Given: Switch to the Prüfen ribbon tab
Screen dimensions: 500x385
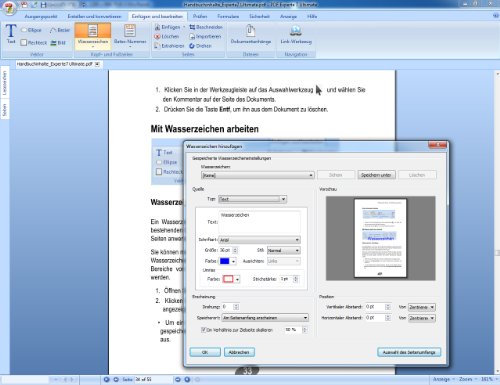Looking at the screenshot, I should click(200, 16).
